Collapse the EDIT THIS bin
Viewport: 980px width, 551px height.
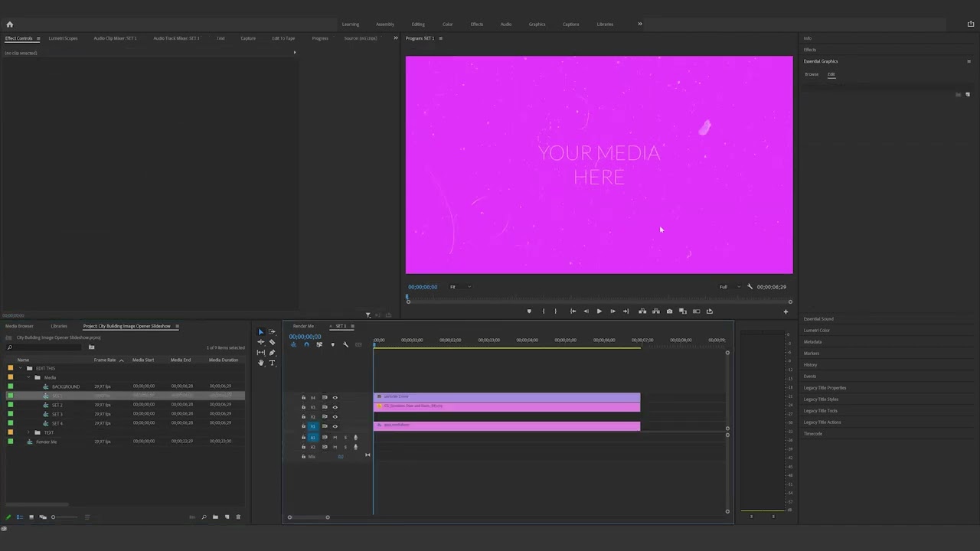(19, 368)
